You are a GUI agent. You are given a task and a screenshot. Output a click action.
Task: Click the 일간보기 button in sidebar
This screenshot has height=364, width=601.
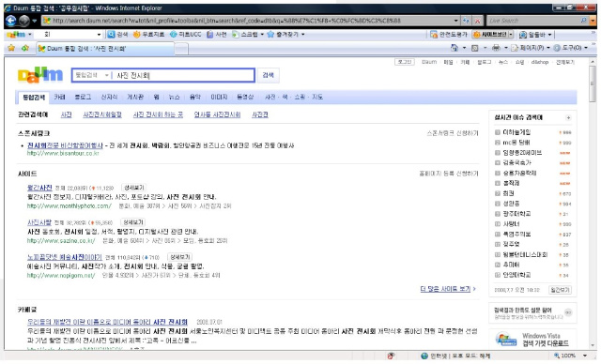[560, 290]
